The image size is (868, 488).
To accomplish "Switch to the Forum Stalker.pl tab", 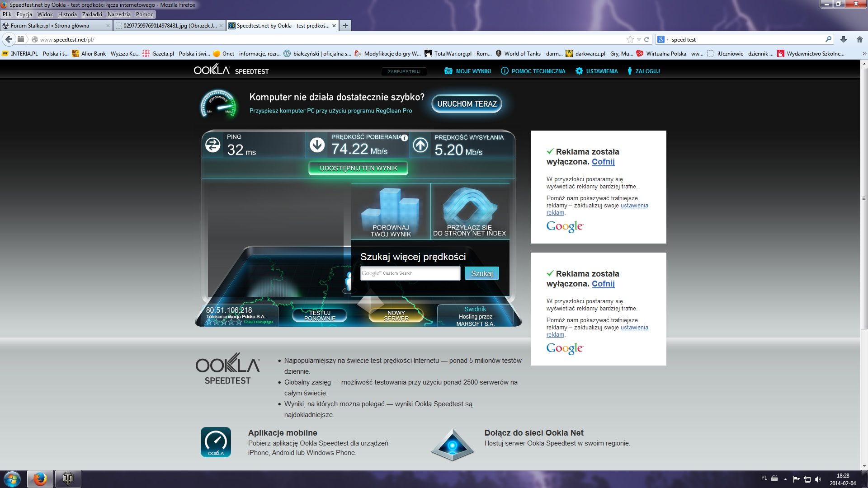I will click(56, 26).
